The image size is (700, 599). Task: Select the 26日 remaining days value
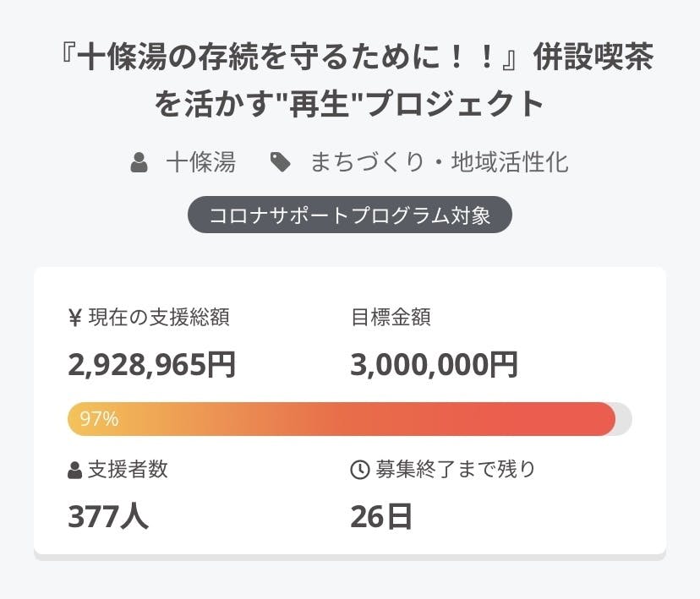point(381,516)
